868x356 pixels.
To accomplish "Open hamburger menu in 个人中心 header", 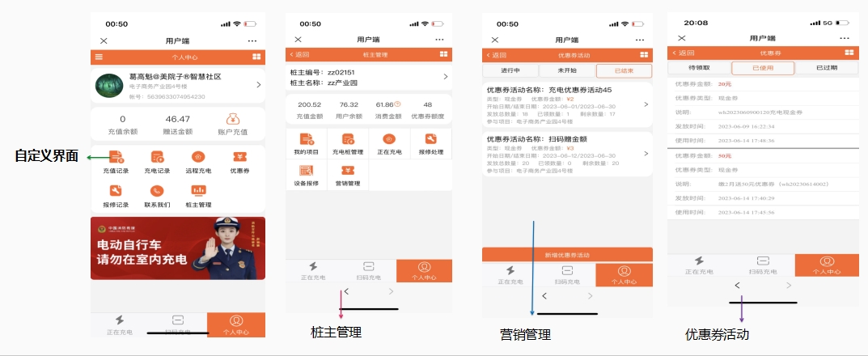I will tap(99, 57).
